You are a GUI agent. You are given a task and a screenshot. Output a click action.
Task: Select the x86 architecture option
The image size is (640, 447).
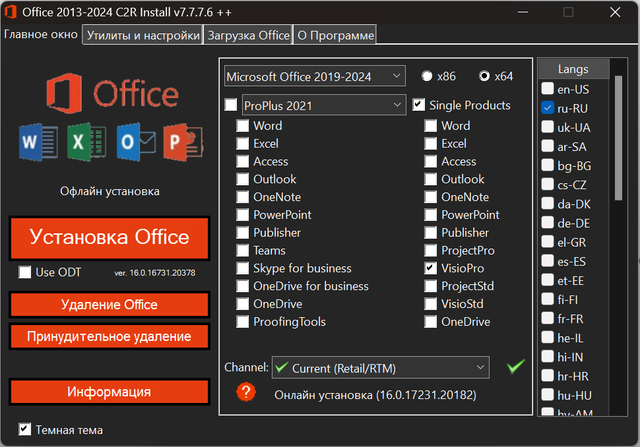click(x=427, y=76)
